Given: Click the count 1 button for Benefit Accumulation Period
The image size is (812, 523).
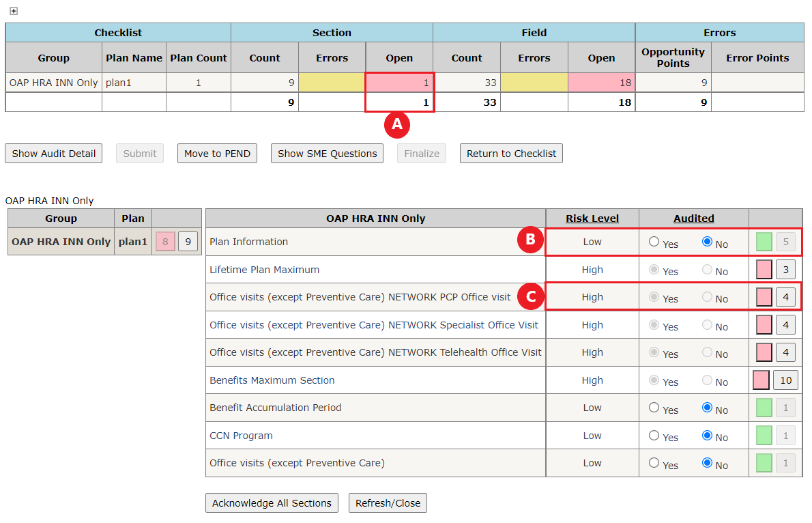Looking at the screenshot, I should (785, 408).
